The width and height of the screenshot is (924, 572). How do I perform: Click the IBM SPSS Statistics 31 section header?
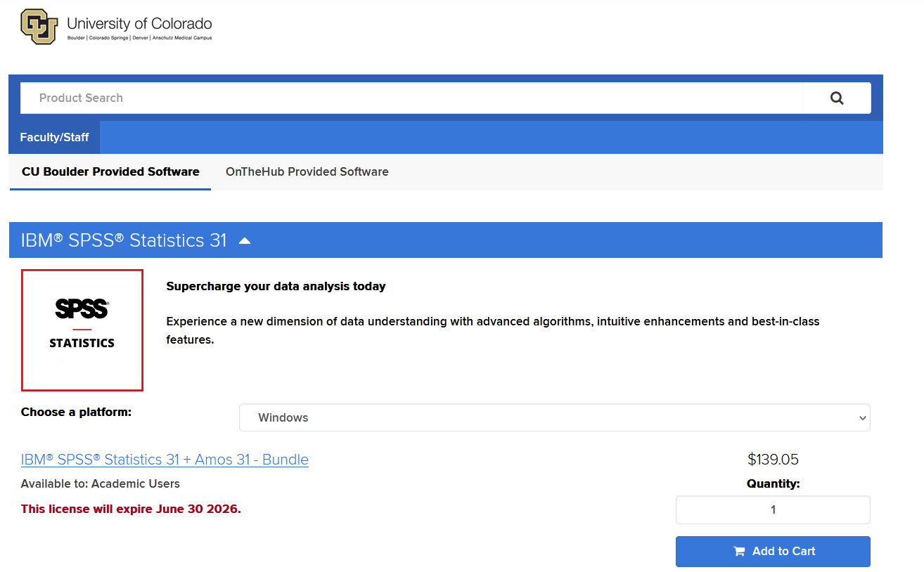pos(124,240)
